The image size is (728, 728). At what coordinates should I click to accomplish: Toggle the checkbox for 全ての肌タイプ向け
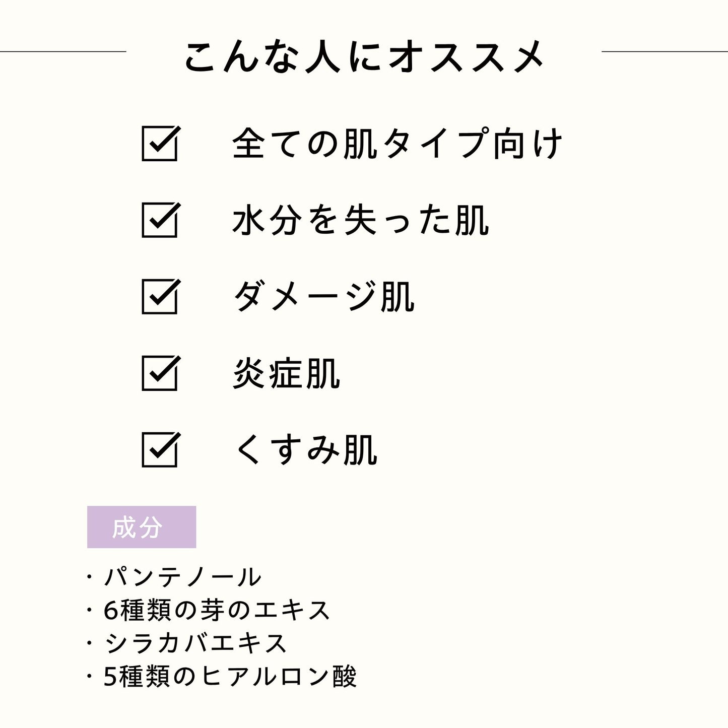160,144
